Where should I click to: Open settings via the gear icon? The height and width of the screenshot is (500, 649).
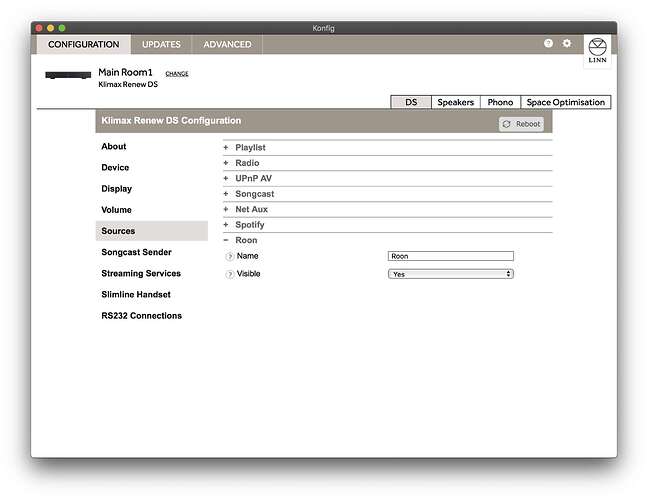click(567, 44)
